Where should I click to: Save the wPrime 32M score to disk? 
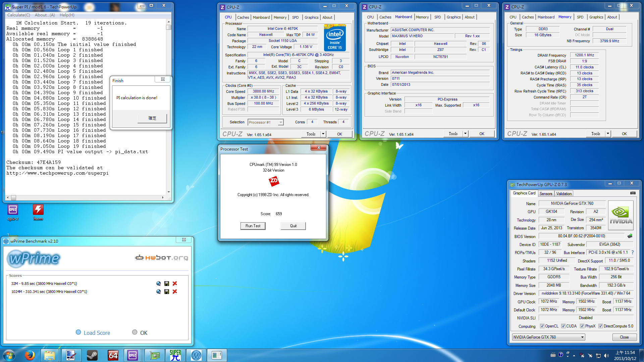pyautogui.click(x=167, y=284)
